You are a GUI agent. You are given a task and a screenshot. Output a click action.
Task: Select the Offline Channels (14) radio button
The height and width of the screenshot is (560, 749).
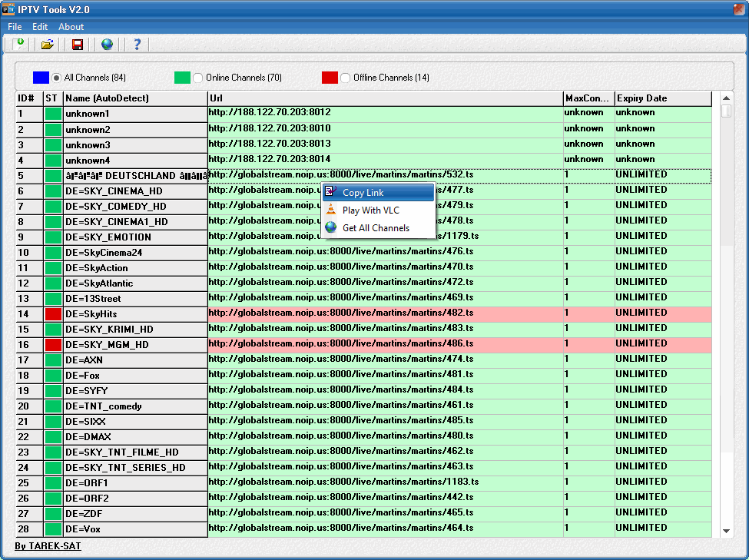click(346, 78)
